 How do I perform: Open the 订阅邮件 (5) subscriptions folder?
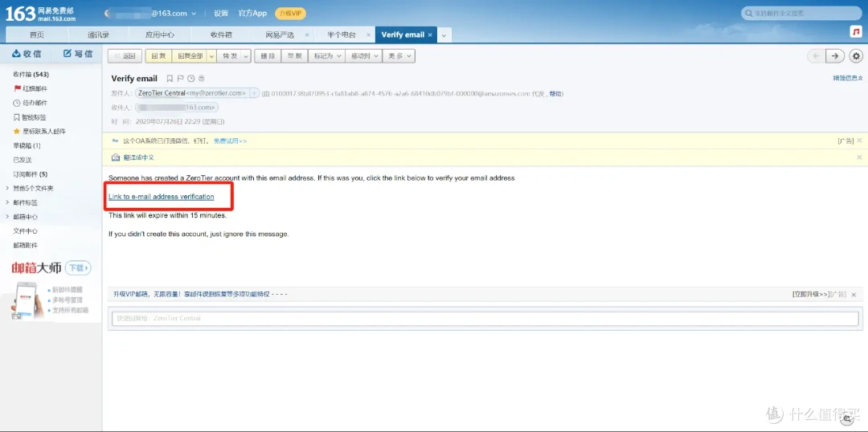pos(31,174)
